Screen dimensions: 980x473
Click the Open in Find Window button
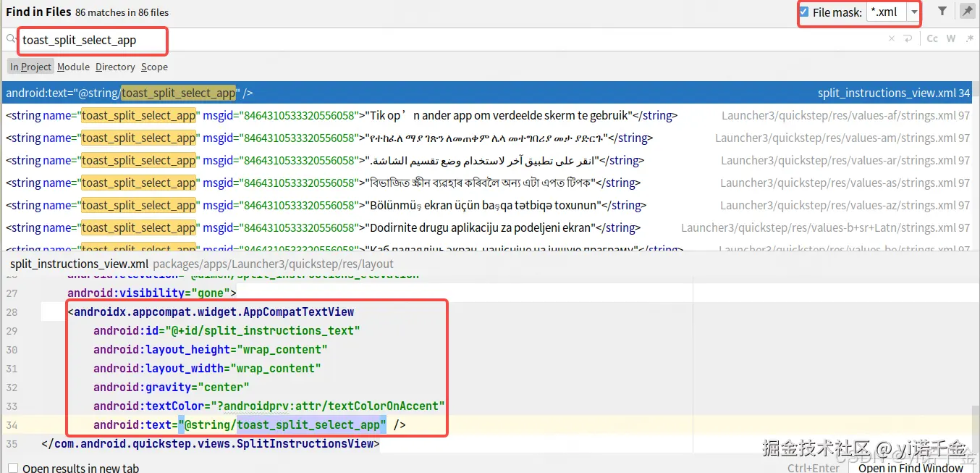click(911, 467)
